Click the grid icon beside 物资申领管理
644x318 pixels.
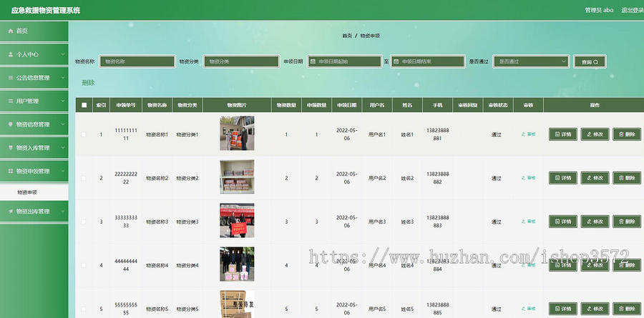click(x=11, y=171)
